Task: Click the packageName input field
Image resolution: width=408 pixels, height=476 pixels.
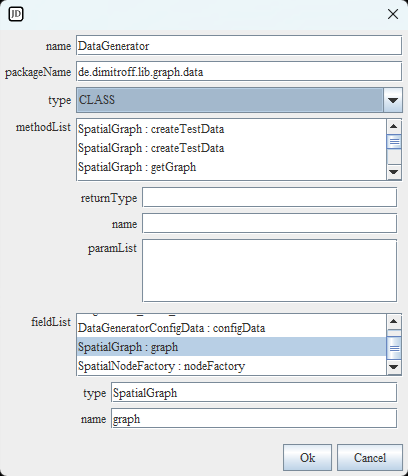Action: (x=239, y=72)
